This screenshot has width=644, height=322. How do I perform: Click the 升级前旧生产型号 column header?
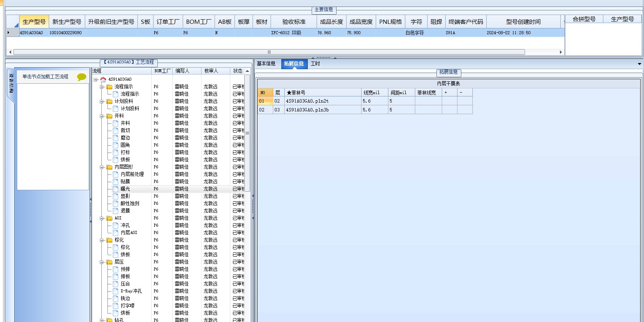click(111, 22)
